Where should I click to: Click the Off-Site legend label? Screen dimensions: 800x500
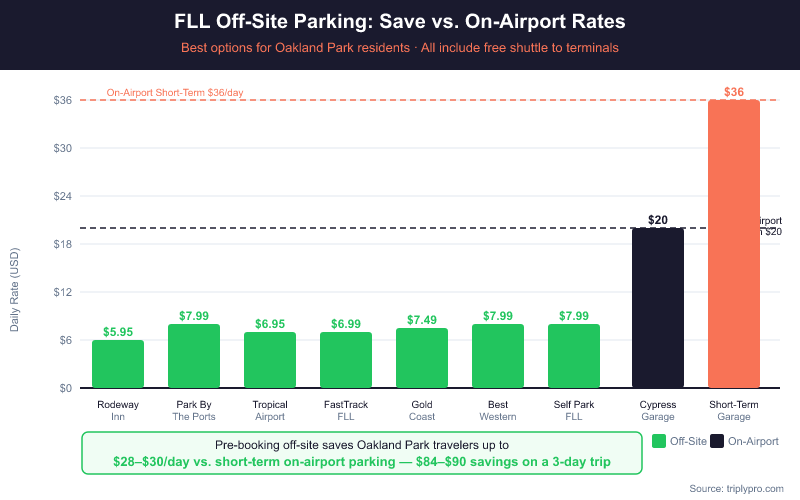(x=689, y=441)
